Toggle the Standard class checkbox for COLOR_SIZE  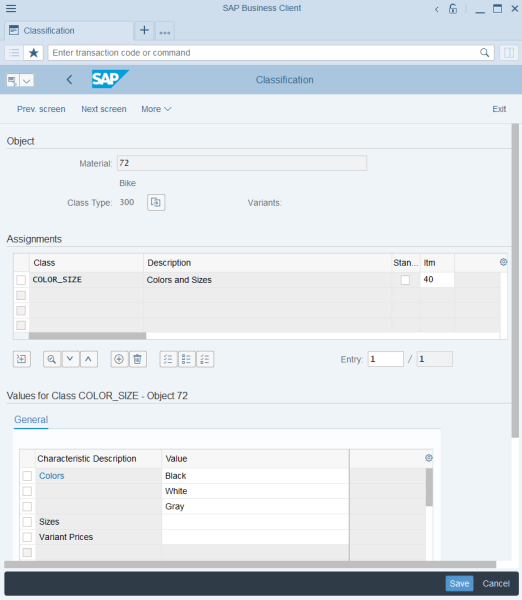coord(405,280)
